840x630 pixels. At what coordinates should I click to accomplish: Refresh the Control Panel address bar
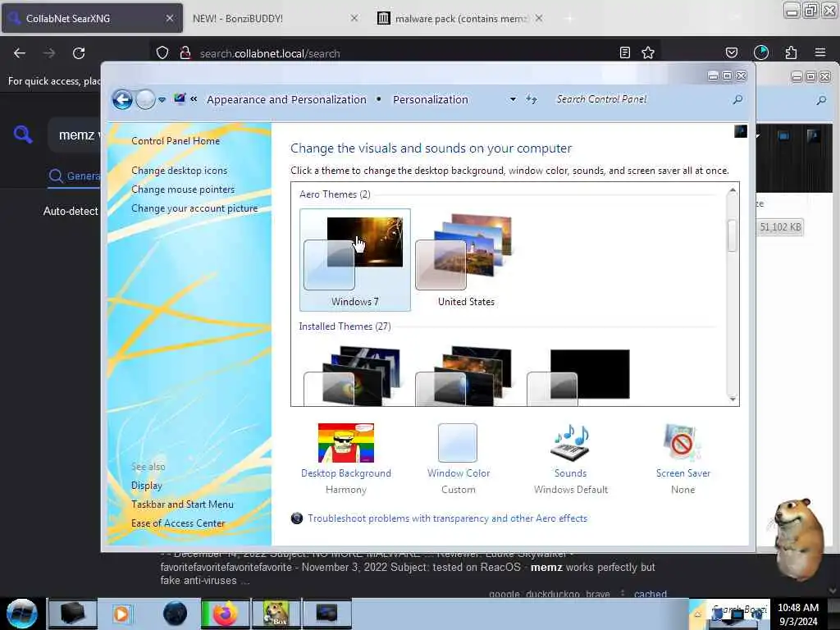coord(532,99)
